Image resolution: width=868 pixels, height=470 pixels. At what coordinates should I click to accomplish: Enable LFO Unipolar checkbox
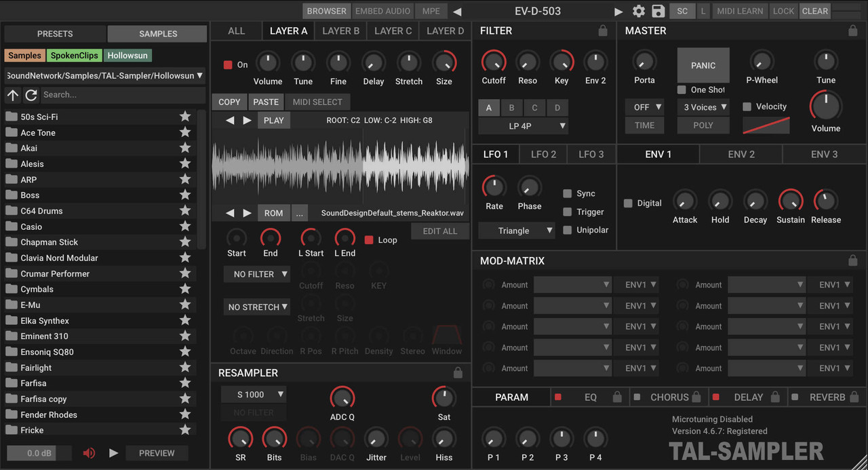click(x=567, y=230)
